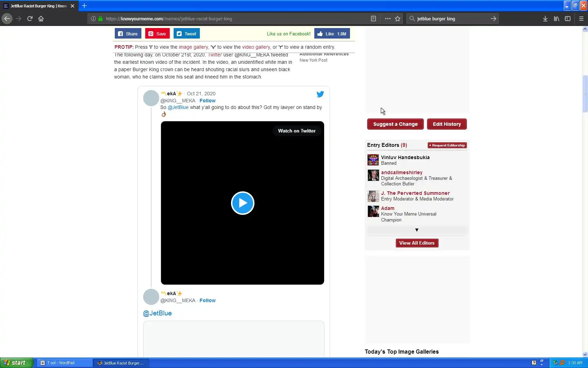588x368 pixels.
Task: Share the entry on Facebook
Action: [128, 34]
